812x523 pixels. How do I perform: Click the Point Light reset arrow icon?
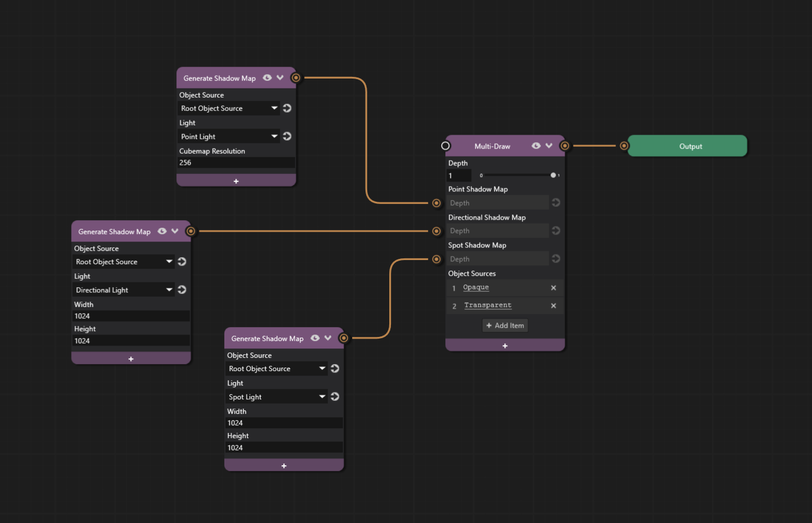tap(287, 136)
